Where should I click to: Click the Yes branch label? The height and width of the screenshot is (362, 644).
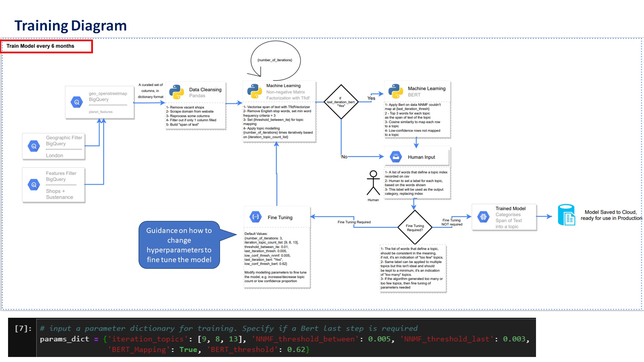(371, 98)
